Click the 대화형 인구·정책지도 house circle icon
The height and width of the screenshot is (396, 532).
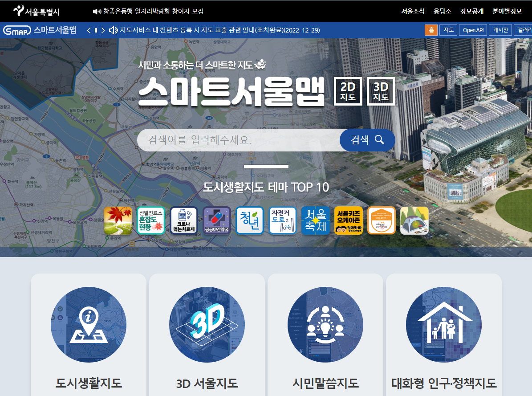coord(444,325)
